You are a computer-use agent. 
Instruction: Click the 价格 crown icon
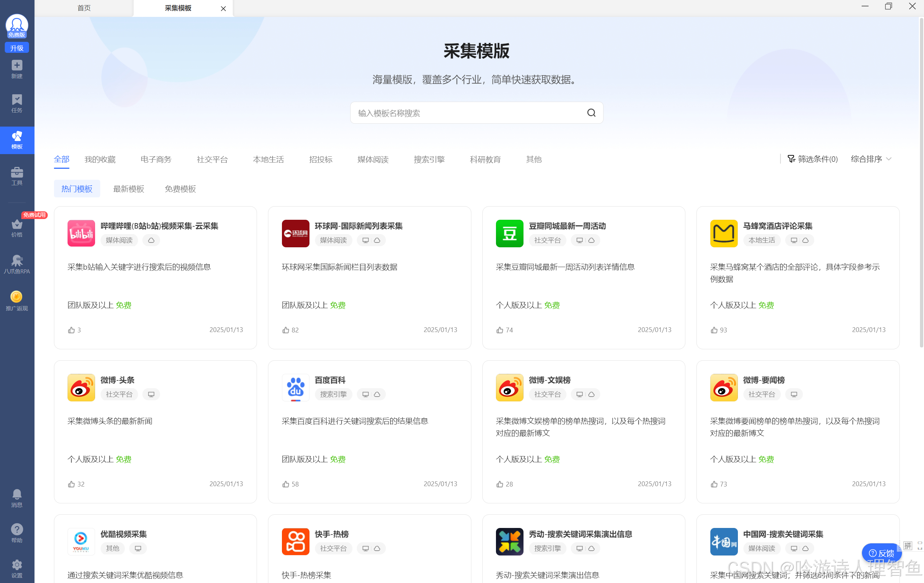pos(17,225)
